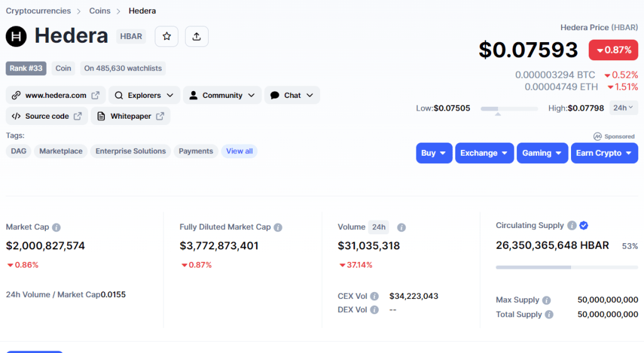
Task: Click the 26,350,365,648 HBAR supply value
Action: [552, 245]
